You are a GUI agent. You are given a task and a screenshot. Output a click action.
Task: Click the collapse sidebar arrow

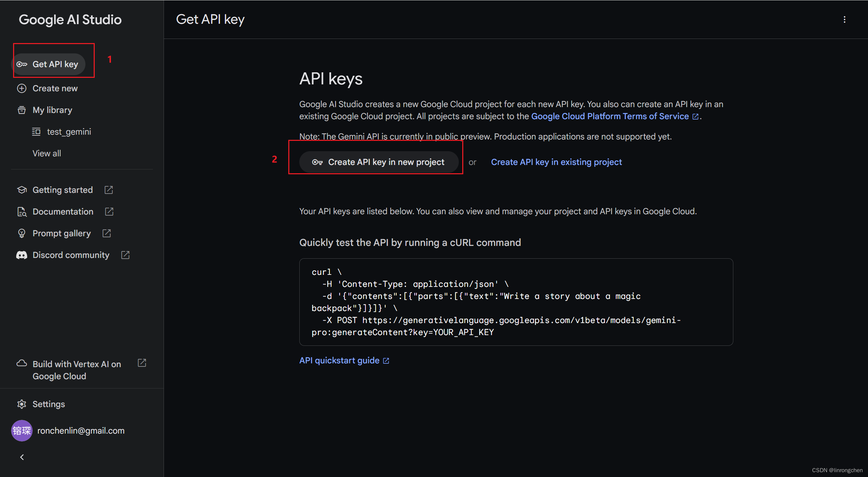point(22,458)
